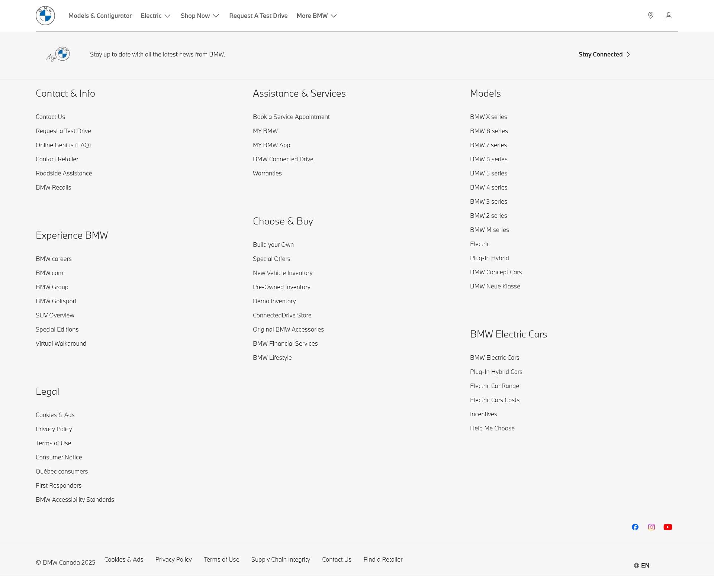714x588 pixels.
Task: Open BMW Financial Services link
Action: [x=285, y=343]
